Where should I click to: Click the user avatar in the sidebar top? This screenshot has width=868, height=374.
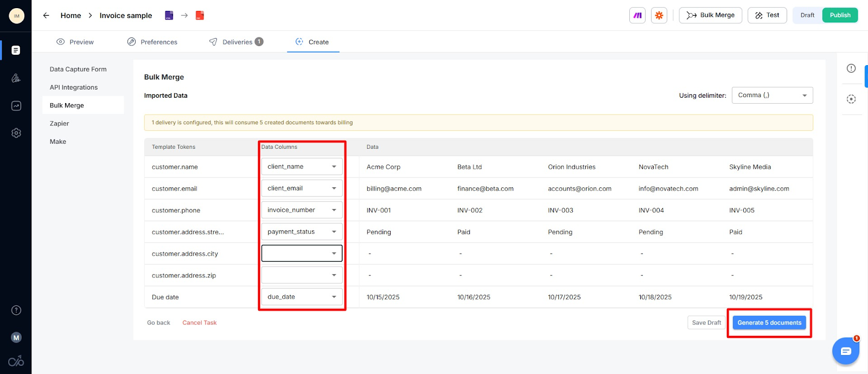pos(16,16)
